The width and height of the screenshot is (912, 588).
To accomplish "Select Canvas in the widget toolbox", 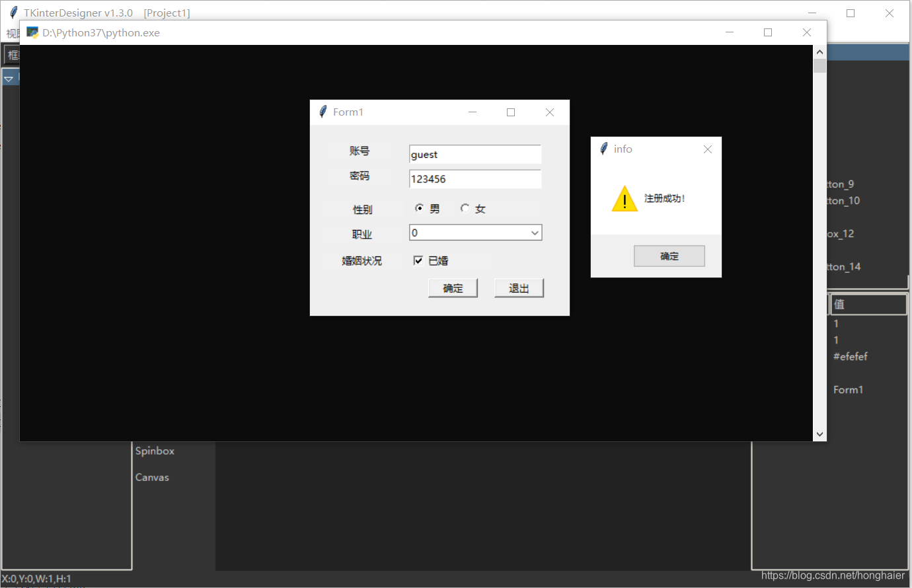I will (152, 476).
